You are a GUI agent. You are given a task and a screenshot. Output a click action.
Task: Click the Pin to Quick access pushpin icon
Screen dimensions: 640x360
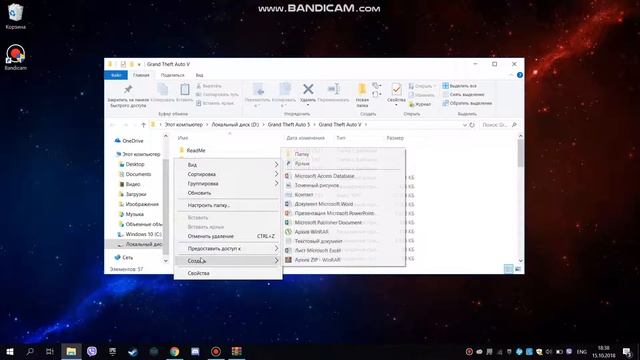click(x=128, y=89)
